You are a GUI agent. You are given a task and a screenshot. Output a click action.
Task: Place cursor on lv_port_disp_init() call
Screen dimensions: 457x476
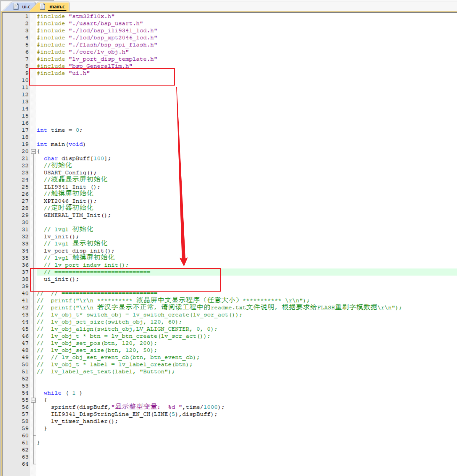coord(79,251)
